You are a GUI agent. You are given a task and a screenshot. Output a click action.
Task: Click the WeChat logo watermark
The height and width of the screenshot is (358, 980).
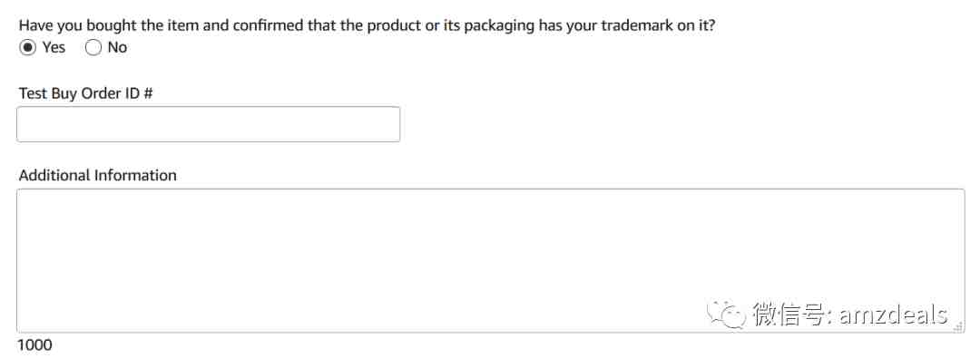pyautogui.click(x=724, y=314)
